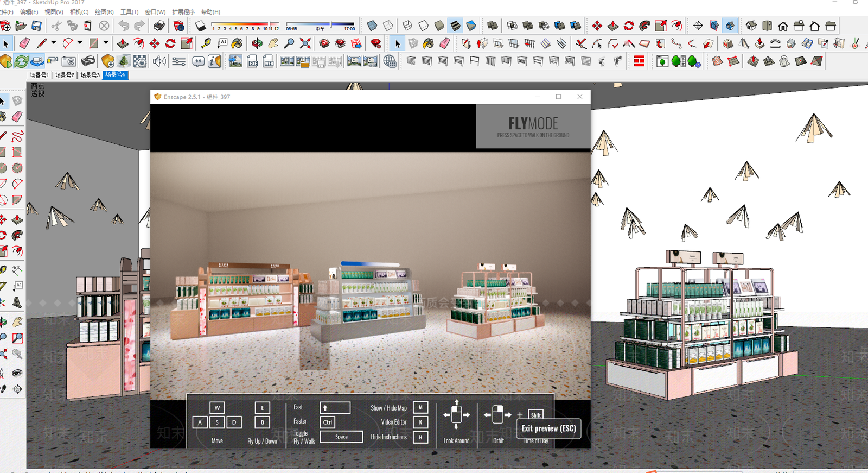Image resolution: width=868 pixels, height=473 pixels.
Task: Select the Zoom Window tool in left toolbar
Action: [17, 338]
